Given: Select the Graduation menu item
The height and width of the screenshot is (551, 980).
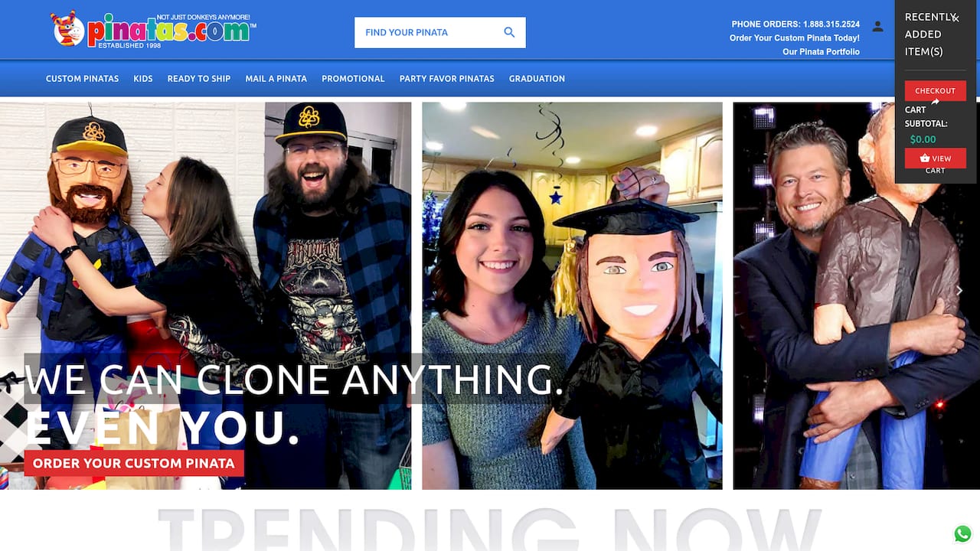Looking at the screenshot, I should coord(537,79).
